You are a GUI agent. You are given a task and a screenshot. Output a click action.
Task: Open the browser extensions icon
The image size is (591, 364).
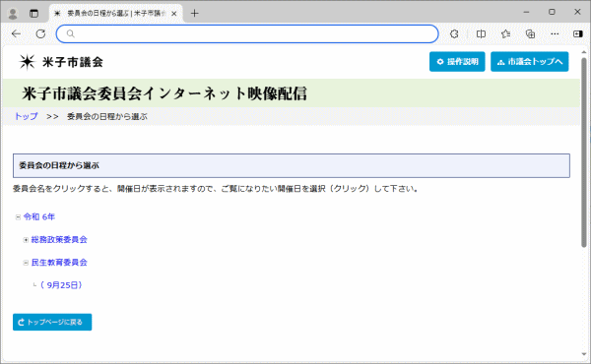(454, 33)
